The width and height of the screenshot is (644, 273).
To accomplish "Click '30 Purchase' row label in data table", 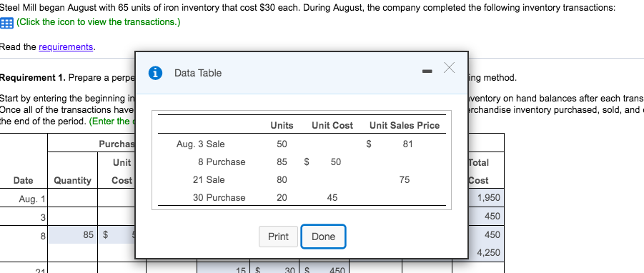I will [x=219, y=198].
